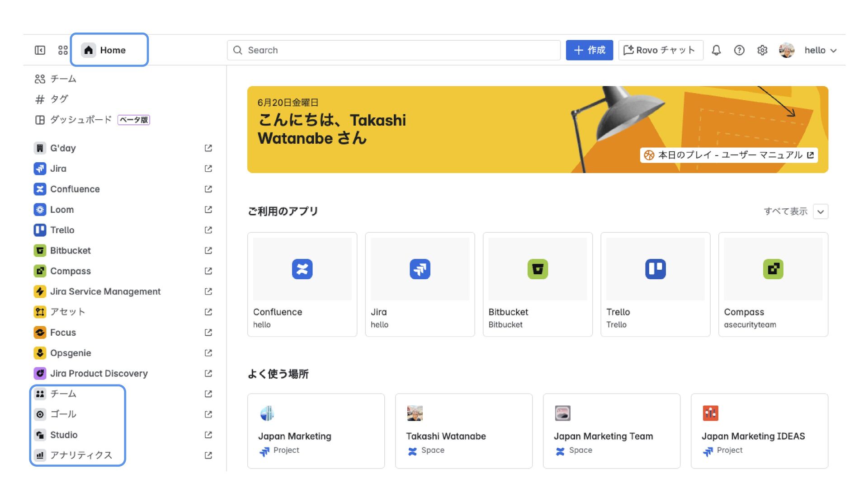Open Jira Service Management in sidebar
The height and width of the screenshot is (488, 868).
click(123, 291)
